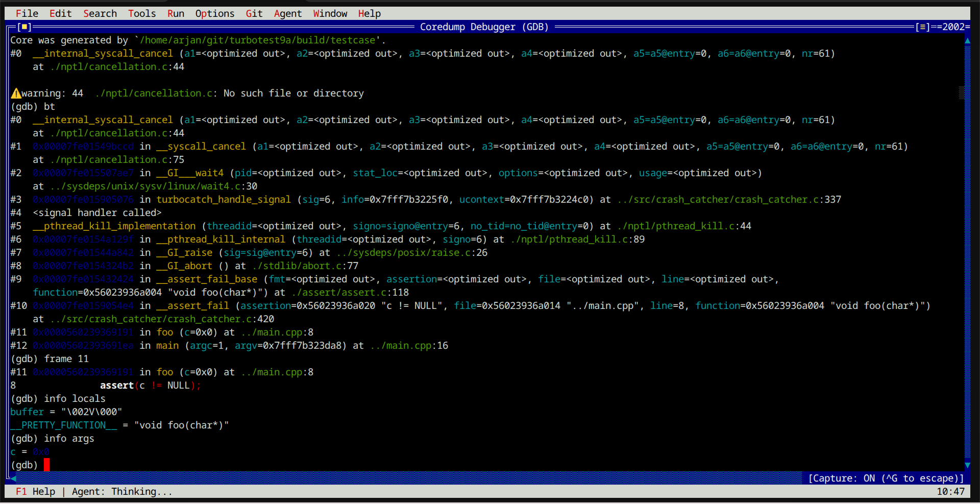Click the __GI___wait4 function name
The image size is (980, 504).
tap(190, 173)
